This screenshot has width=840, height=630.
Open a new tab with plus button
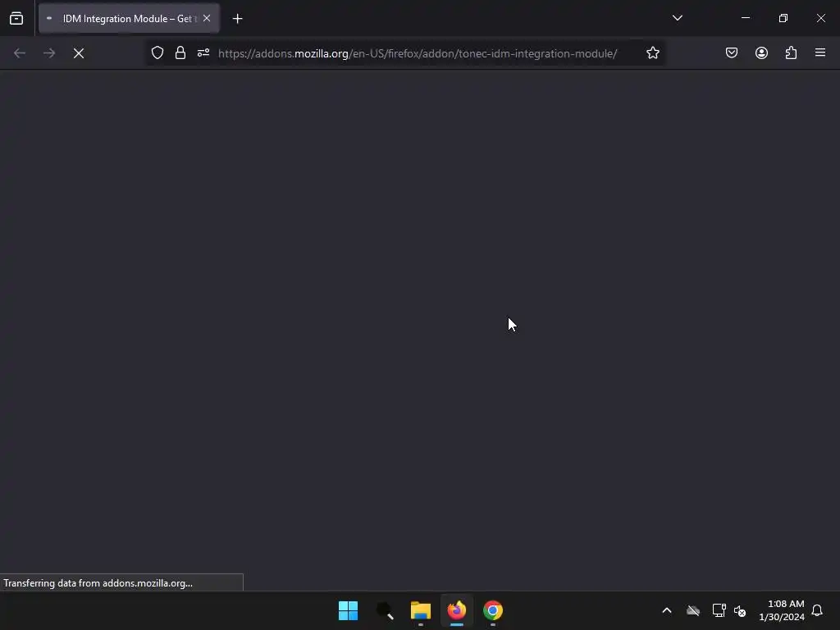(237, 19)
